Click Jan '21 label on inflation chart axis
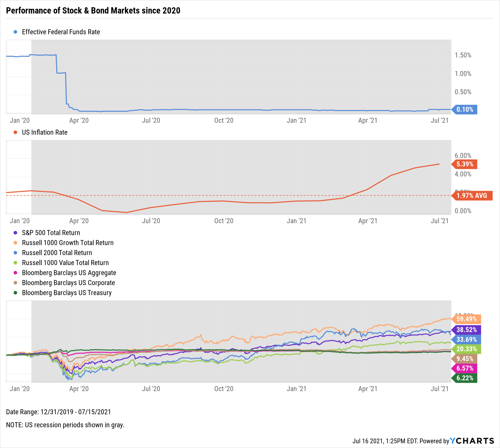Image resolution: width=500 pixels, height=448 pixels. coord(296,221)
